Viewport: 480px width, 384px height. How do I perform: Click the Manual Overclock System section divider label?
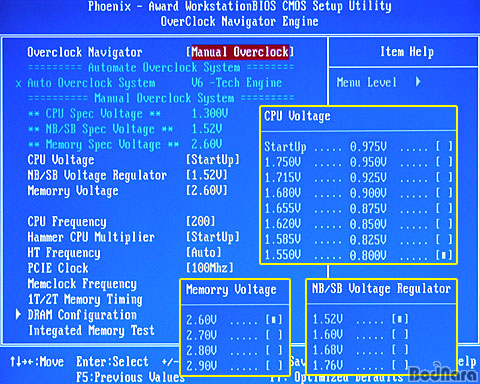tap(164, 98)
